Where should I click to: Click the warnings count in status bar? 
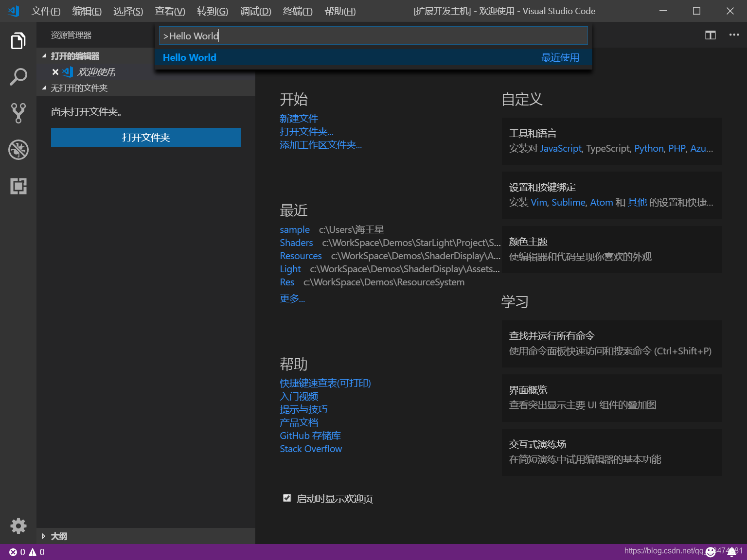click(37, 552)
